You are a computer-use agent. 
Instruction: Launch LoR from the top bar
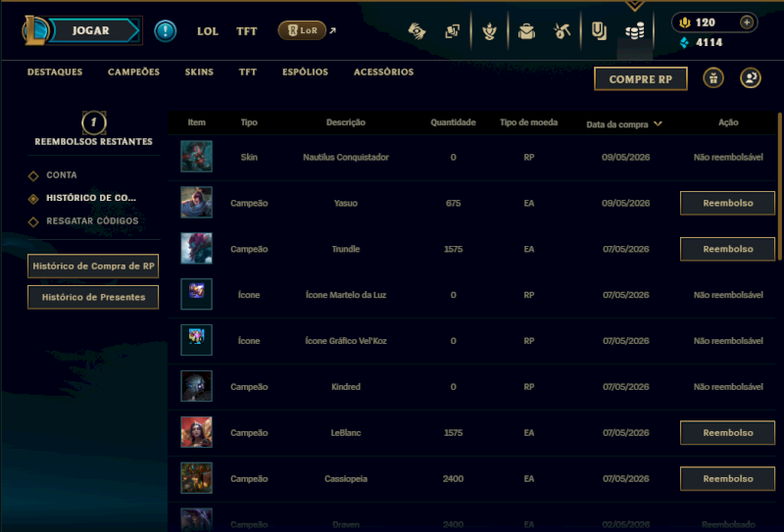click(302, 30)
